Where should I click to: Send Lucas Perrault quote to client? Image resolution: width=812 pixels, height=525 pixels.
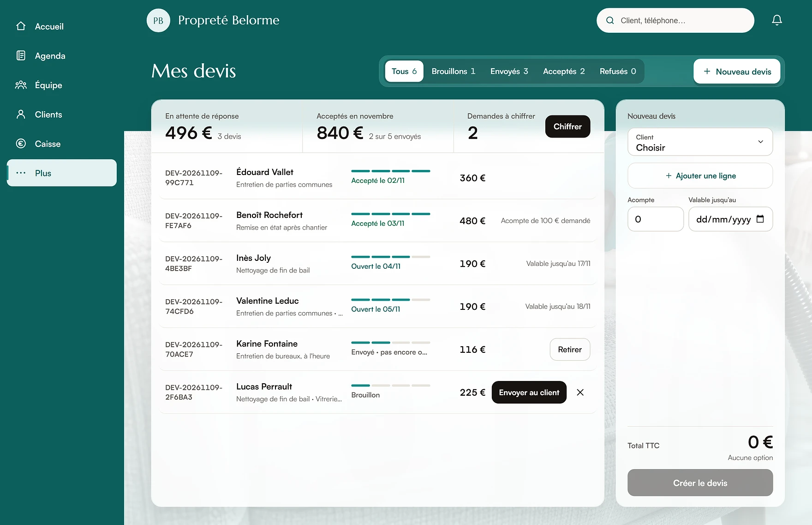(x=529, y=392)
